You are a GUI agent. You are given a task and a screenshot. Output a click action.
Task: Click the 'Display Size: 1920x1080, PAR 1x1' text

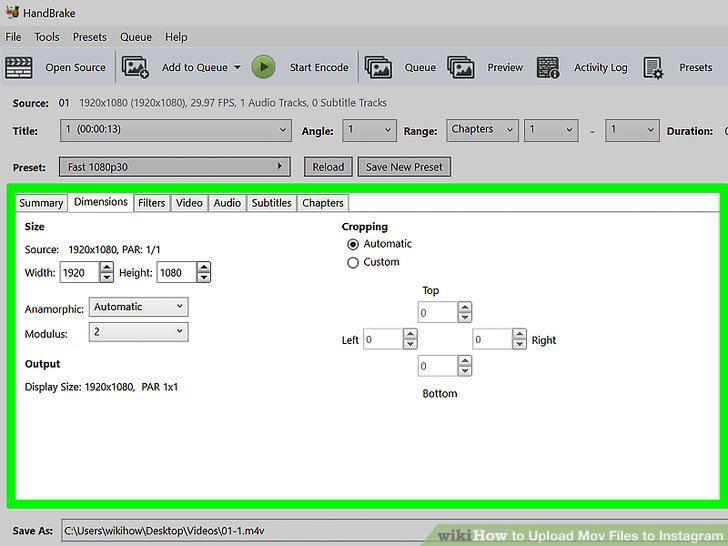[x=101, y=387]
